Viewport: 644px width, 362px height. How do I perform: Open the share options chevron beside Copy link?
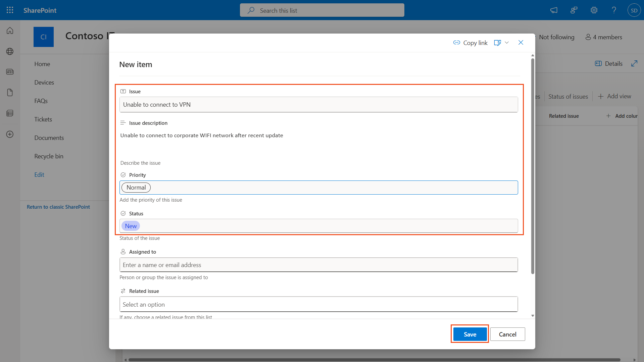(507, 43)
